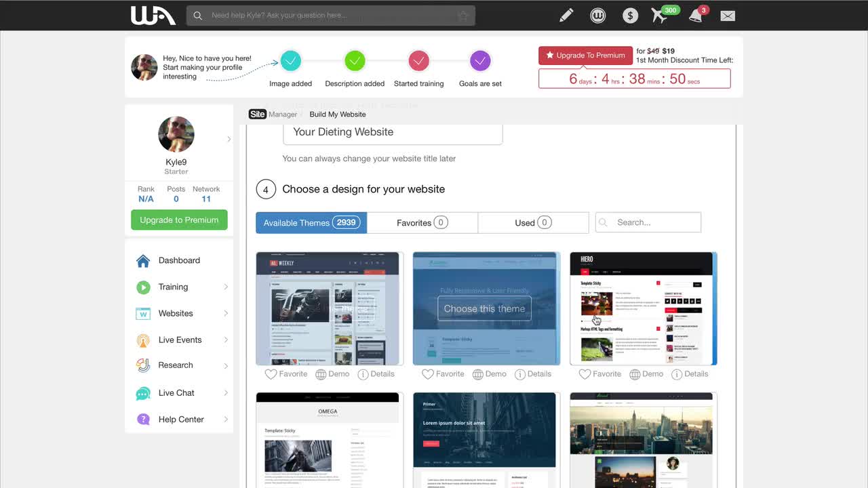868x488 pixels.
Task: Click the Rank value N/A
Action: click(x=146, y=199)
